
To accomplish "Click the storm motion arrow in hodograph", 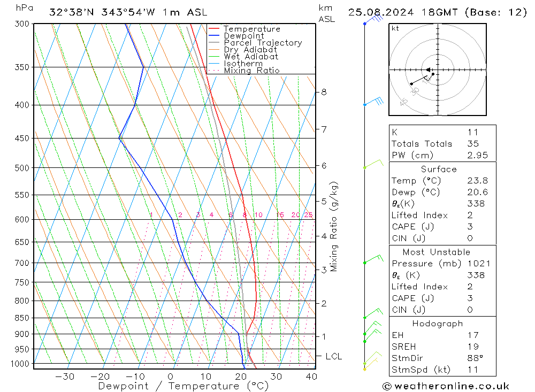I will pyautogui.click(x=428, y=70).
